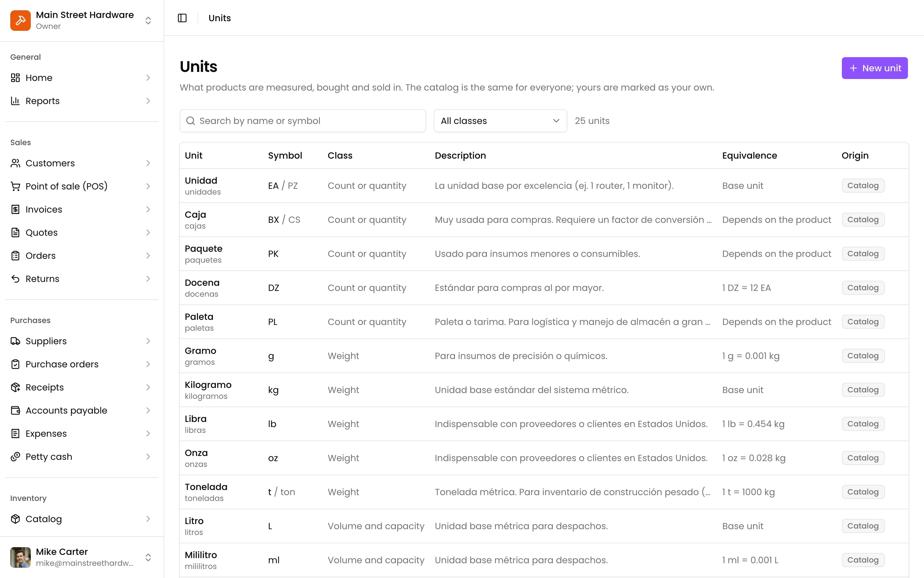The height and width of the screenshot is (578, 924).
Task: Go to Purchase orders section
Action: (82, 364)
